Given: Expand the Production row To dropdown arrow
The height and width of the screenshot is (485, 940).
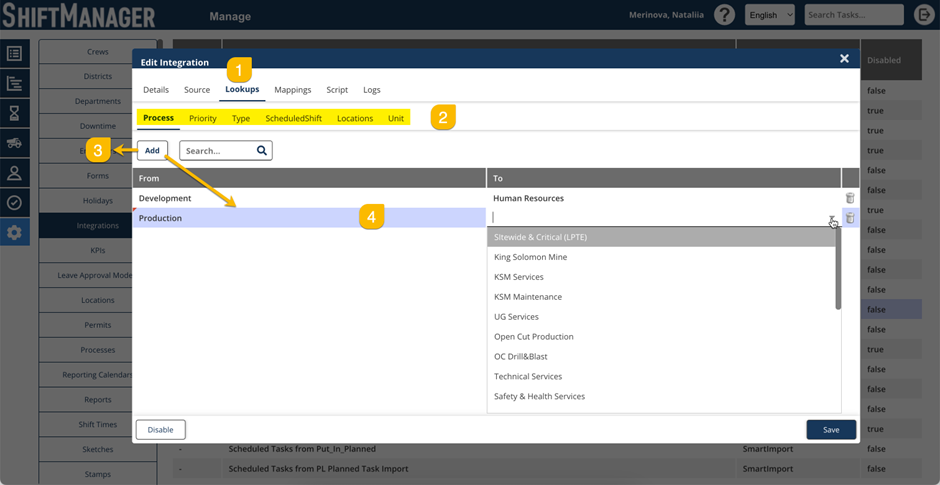Looking at the screenshot, I should click(x=831, y=218).
